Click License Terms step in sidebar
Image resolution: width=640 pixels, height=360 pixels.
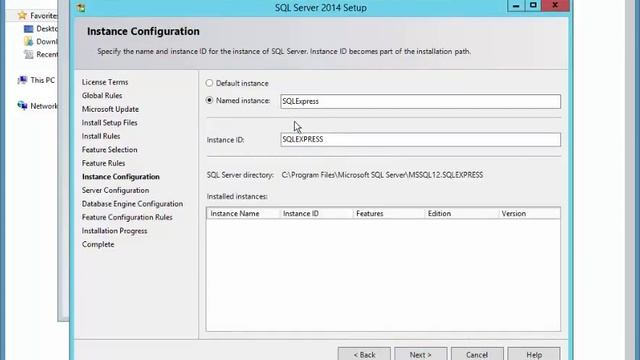pyautogui.click(x=105, y=82)
